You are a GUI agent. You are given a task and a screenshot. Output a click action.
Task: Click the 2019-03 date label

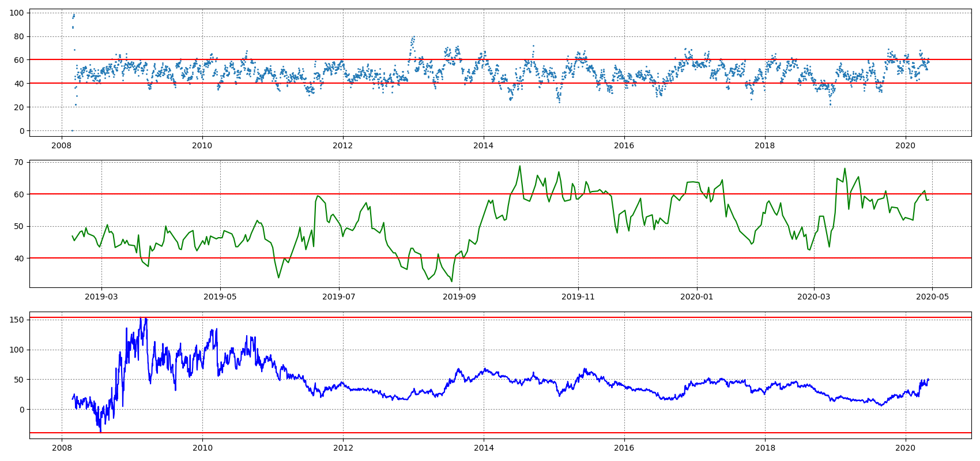click(x=101, y=297)
